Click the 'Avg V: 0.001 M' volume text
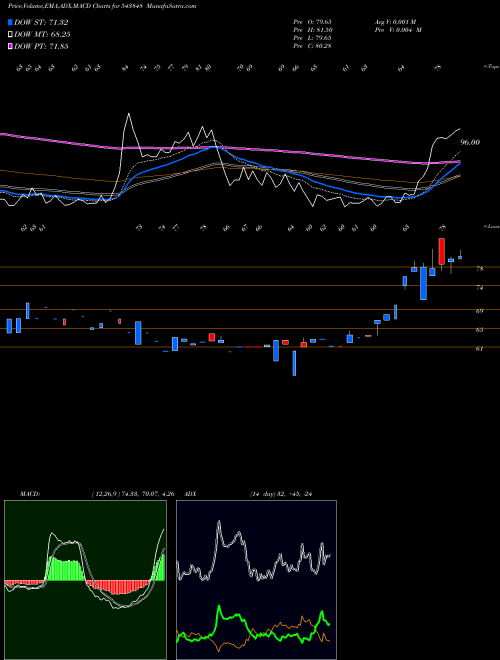 (x=395, y=22)
